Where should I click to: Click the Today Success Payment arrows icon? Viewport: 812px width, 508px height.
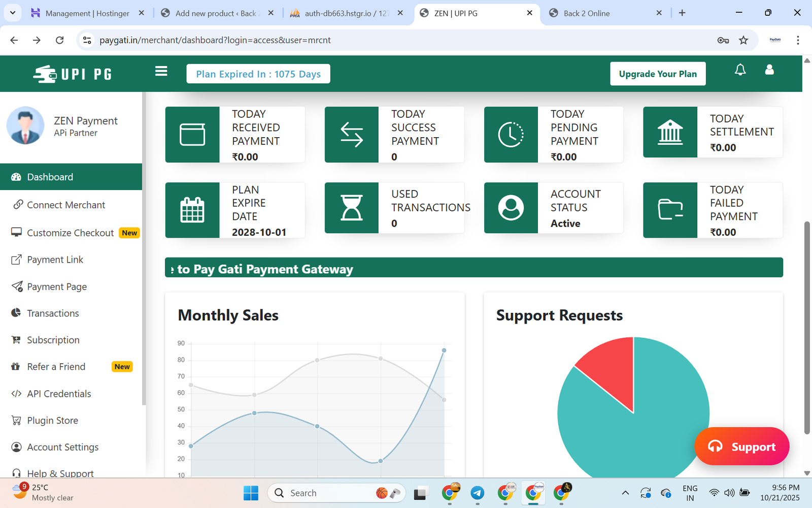coord(352,135)
